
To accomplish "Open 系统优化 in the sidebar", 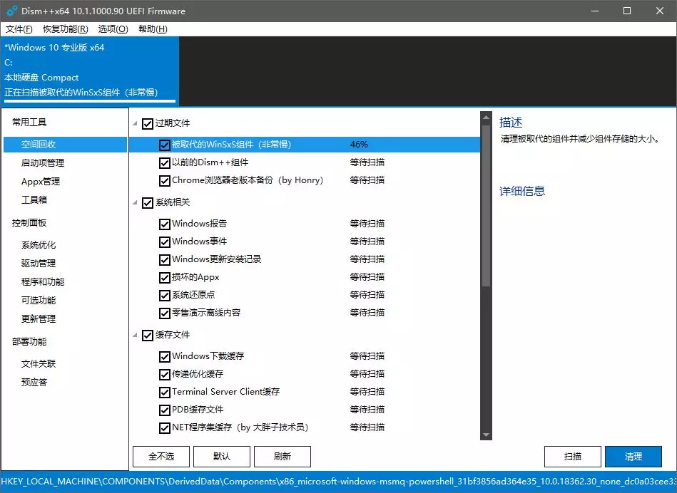I will 38,245.
